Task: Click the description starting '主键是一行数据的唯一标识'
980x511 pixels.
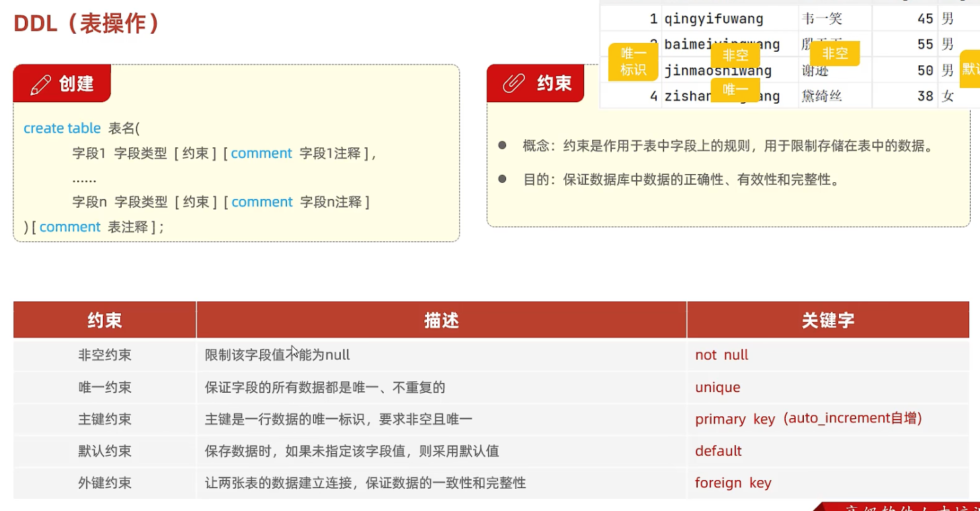Action: click(339, 420)
